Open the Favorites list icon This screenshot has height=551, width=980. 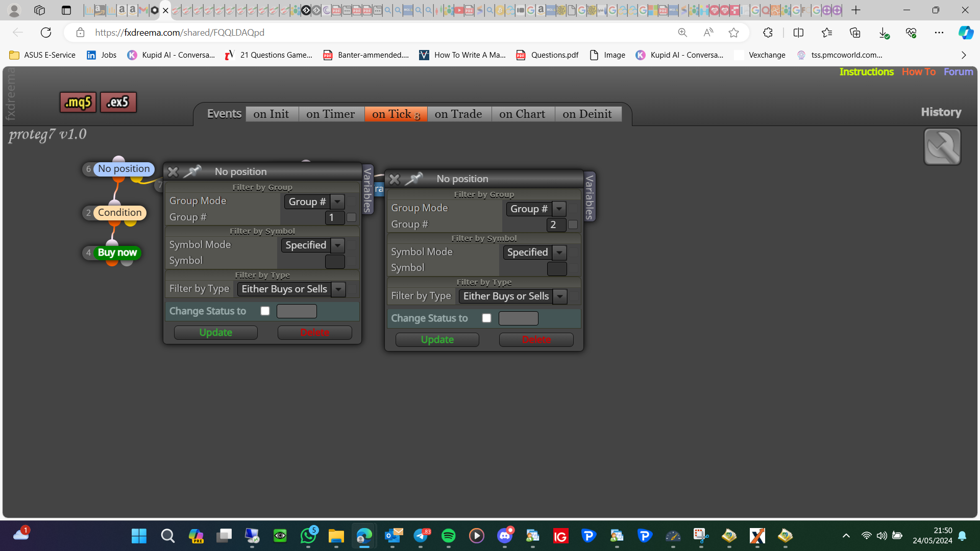(827, 33)
